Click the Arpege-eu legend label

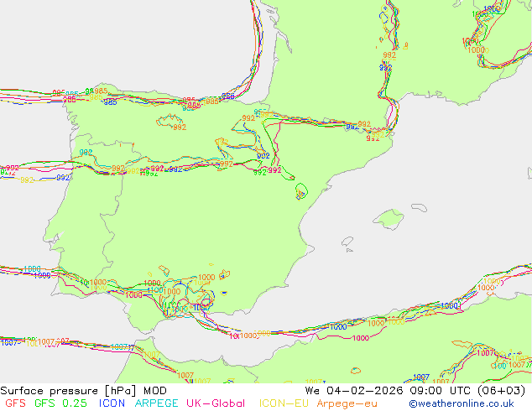tap(347, 403)
